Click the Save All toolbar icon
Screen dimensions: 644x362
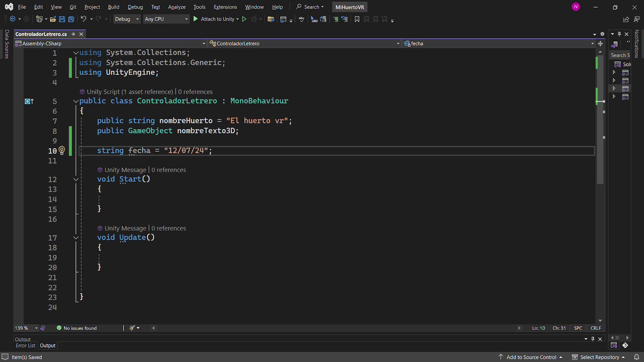coord(71,19)
